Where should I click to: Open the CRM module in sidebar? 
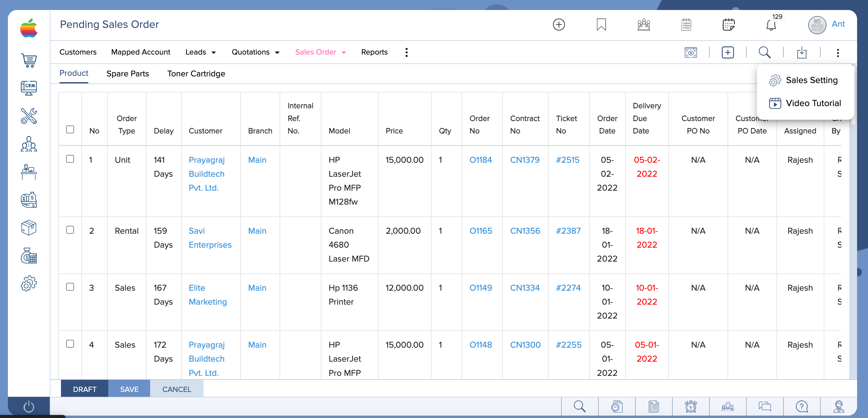(29, 88)
